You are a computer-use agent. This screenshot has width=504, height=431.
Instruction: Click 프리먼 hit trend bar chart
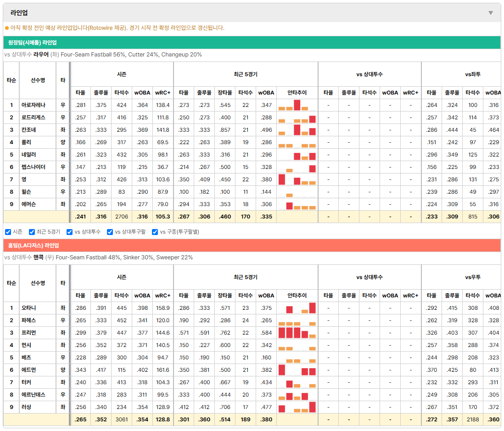(x=297, y=333)
